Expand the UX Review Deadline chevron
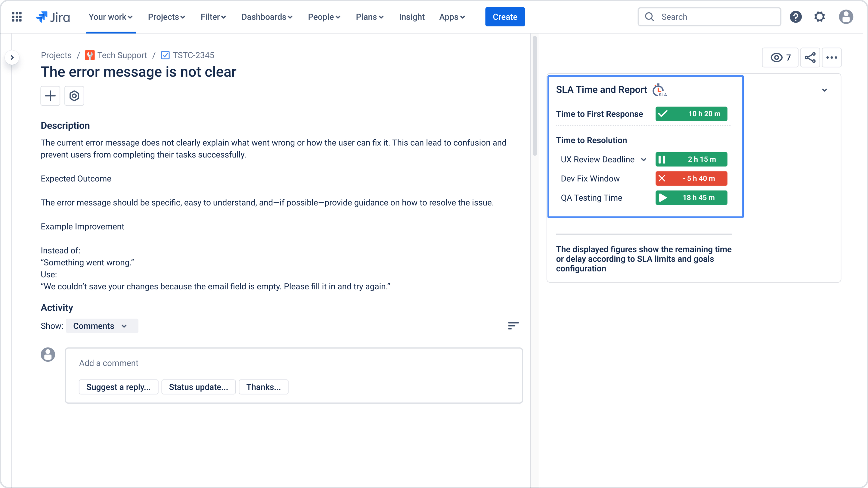This screenshot has height=488, width=868. pyautogui.click(x=644, y=159)
